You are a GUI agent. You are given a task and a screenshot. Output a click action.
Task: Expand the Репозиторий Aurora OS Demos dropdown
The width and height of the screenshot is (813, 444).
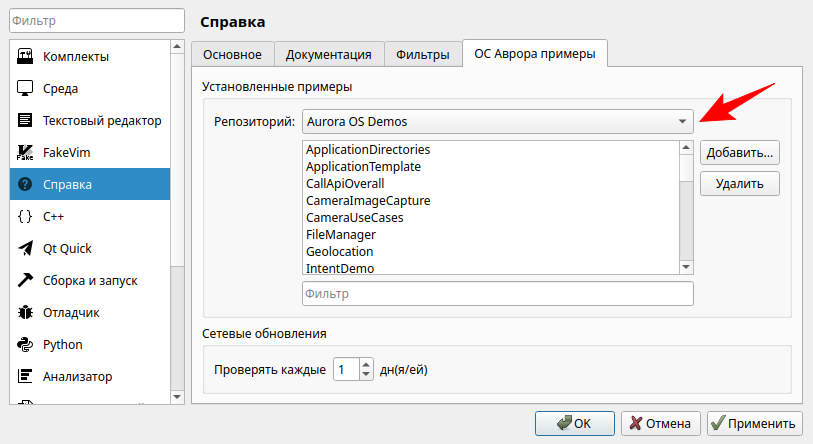pyautogui.click(x=497, y=122)
